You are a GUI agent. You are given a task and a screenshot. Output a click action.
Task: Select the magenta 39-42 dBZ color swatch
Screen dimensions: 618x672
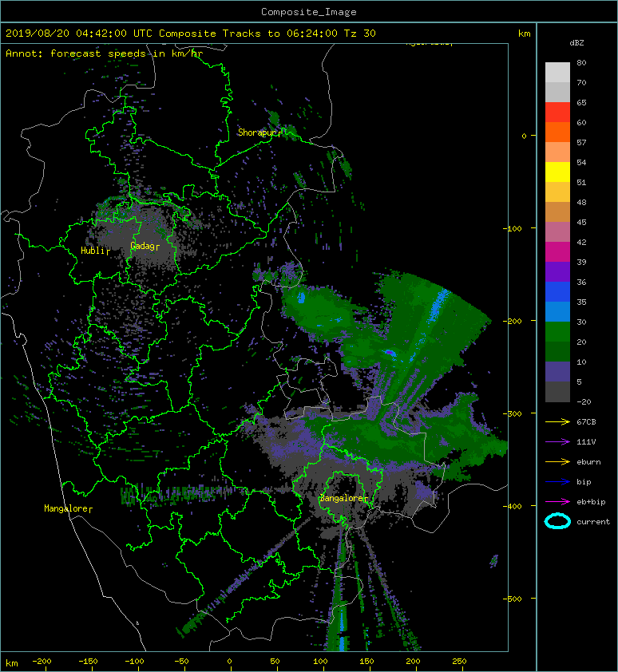coord(557,252)
